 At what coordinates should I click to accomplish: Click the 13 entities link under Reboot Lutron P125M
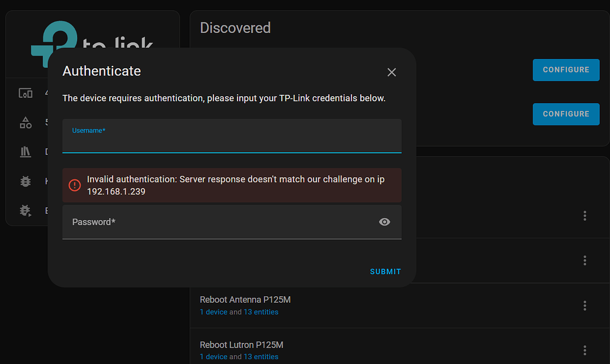(x=261, y=356)
